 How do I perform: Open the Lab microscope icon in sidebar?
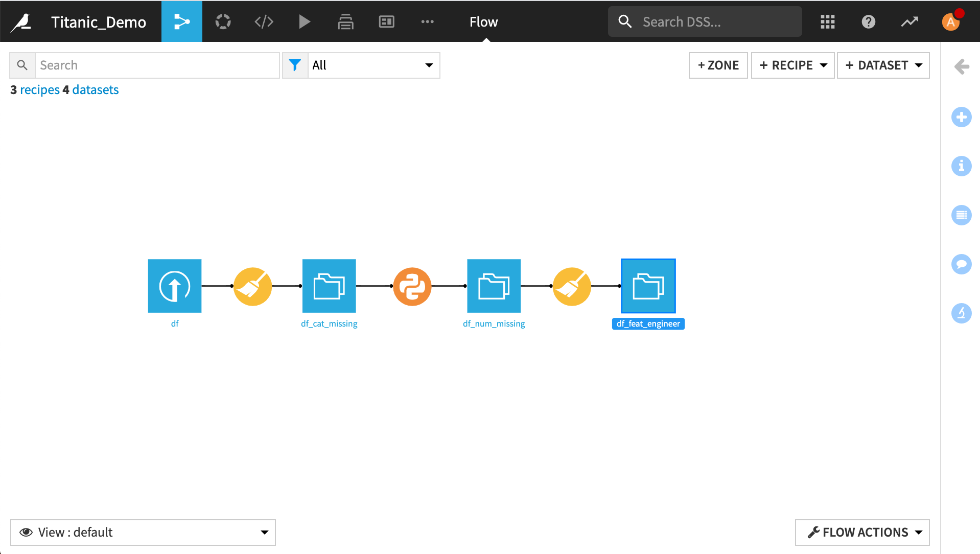point(961,313)
